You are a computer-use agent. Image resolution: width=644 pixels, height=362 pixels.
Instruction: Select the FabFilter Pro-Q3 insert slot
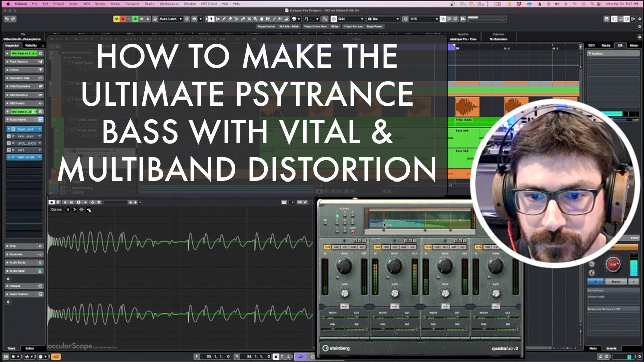click(x=24, y=157)
